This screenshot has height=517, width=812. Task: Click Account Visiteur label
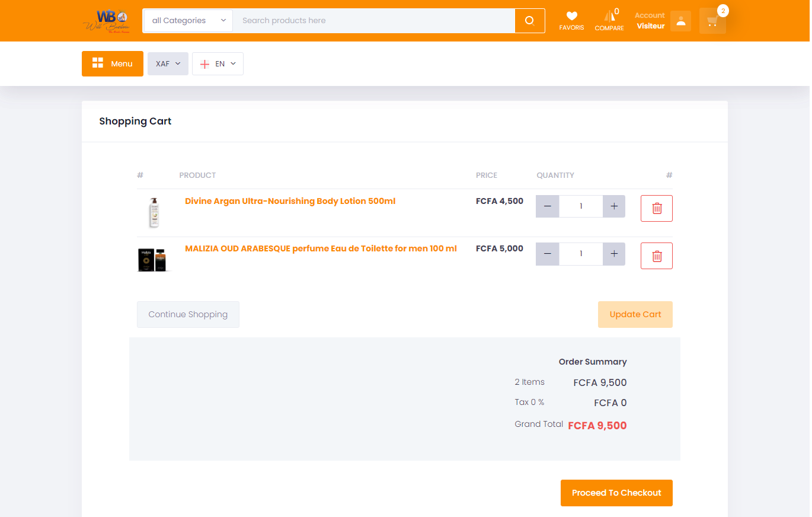650,21
